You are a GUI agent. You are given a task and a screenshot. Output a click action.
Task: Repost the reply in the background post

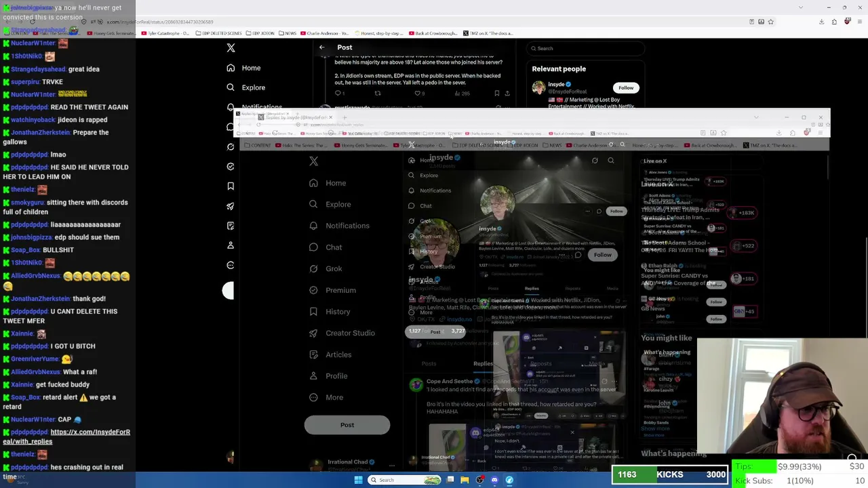pyautogui.click(x=378, y=94)
